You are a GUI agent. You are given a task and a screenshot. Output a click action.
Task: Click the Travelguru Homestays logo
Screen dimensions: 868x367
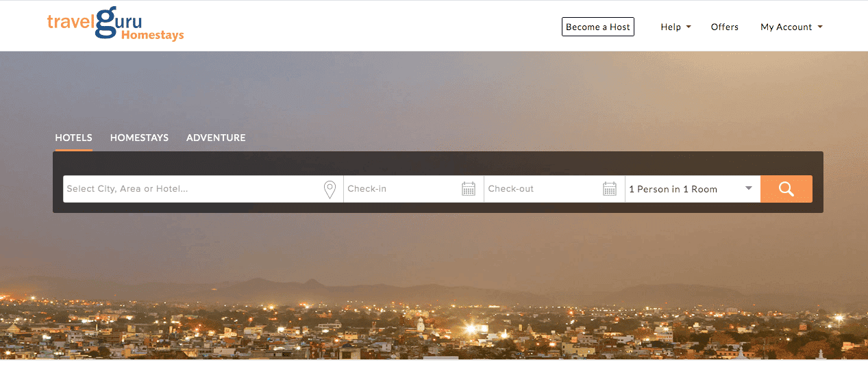pos(115,25)
